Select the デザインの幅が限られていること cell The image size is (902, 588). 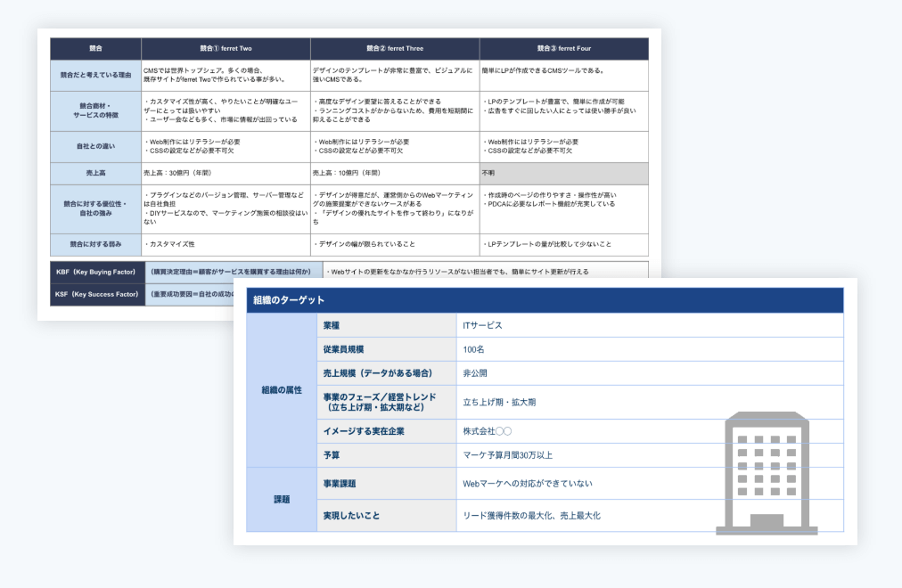[x=395, y=244]
